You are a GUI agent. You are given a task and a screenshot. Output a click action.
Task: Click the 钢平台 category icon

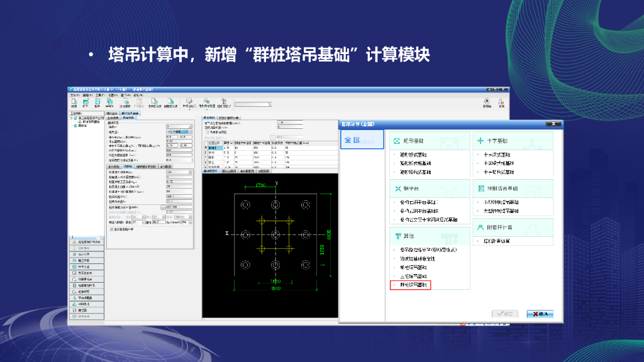(x=397, y=189)
